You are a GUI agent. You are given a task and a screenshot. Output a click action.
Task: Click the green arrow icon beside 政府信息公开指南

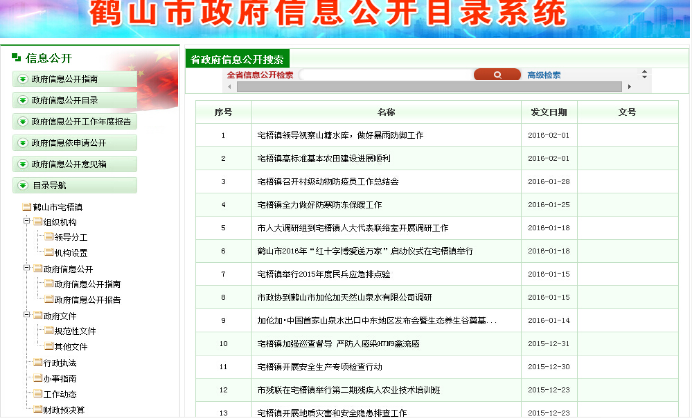pos(23,79)
